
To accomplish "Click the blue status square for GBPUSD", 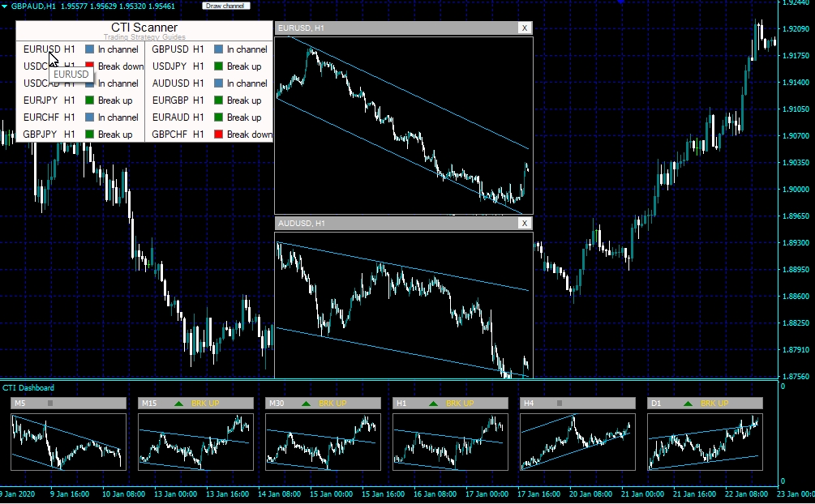I will pos(218,49).
